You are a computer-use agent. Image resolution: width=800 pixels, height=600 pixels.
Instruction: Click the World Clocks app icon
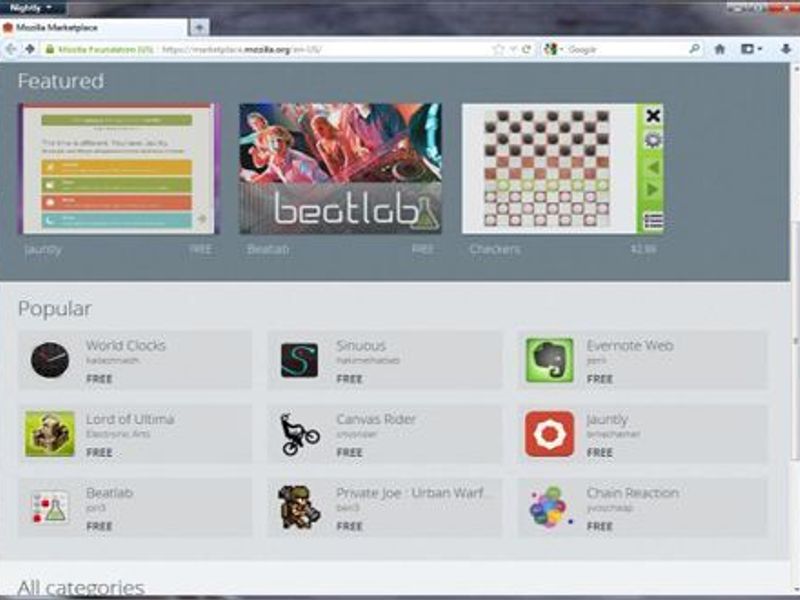click(x=49, y=360)
